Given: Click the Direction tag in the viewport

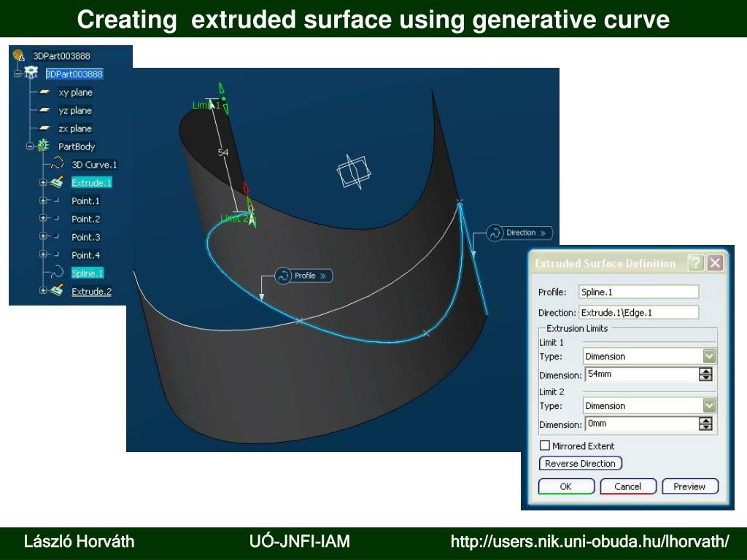Looking at the screenshot, I should [519, 233].
